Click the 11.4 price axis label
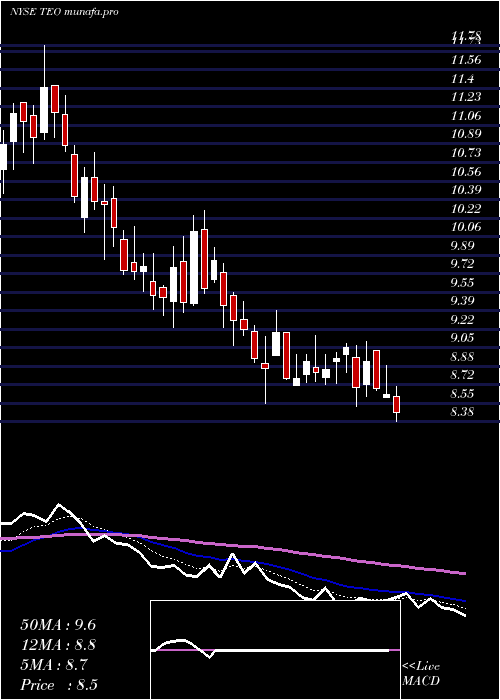The image size is (500, 700). click(x=462, y=79)
